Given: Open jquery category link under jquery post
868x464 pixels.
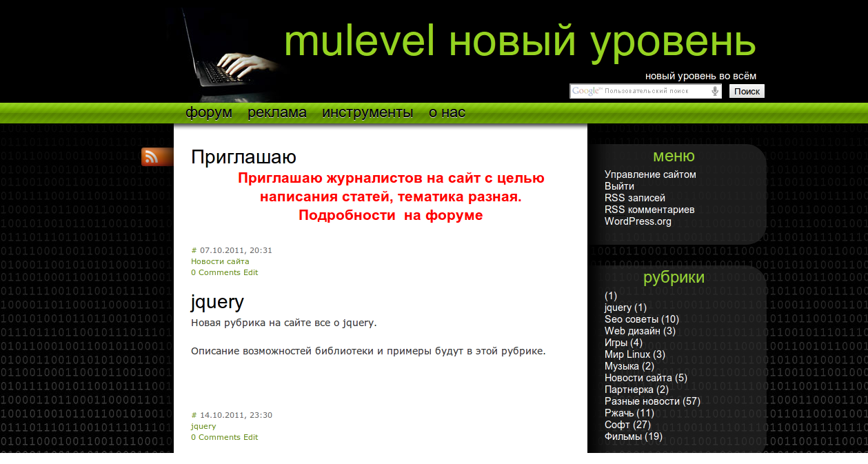Looking at the screenshot, I should point(203,426).
